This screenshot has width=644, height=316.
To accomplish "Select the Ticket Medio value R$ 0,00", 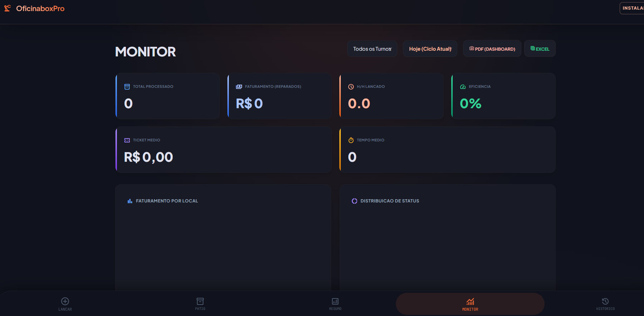I will click(148, 157).
